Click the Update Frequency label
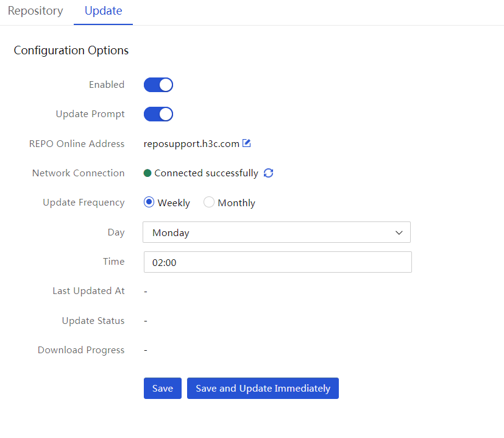This screenshot has width=504, height=438. (x=83, y=203)
